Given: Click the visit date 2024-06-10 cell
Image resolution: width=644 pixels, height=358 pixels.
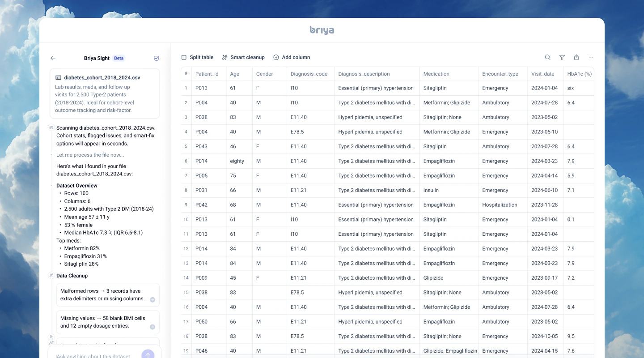Looking at the screenshot, I should (546, 190).
